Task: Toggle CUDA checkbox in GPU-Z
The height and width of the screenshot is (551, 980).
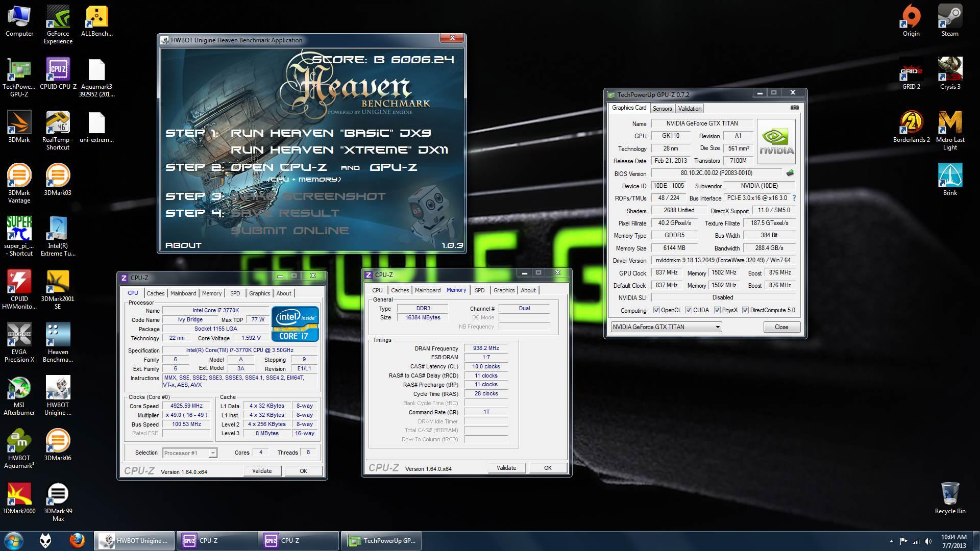Action: (689, 310)
